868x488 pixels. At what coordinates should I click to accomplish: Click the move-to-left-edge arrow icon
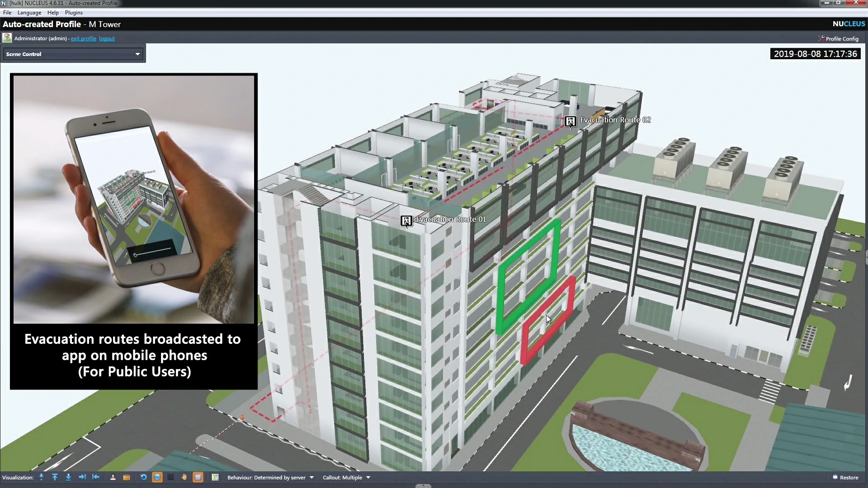(96, 477)
